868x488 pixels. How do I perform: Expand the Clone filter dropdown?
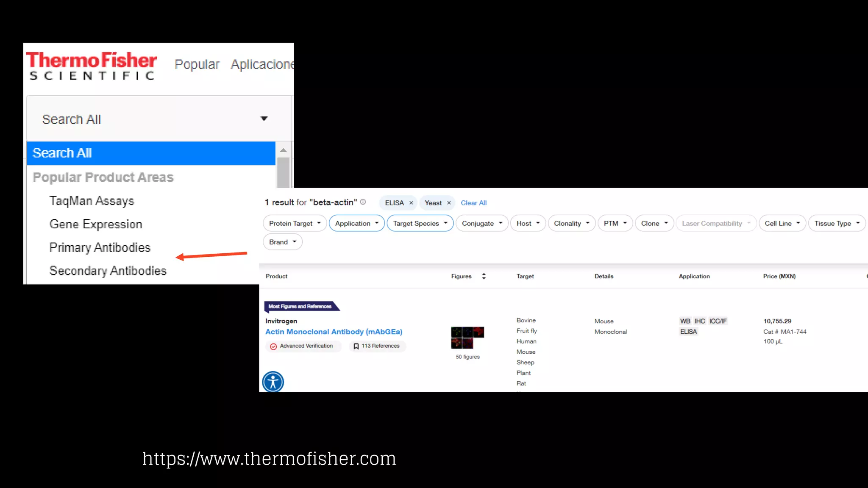654,223
